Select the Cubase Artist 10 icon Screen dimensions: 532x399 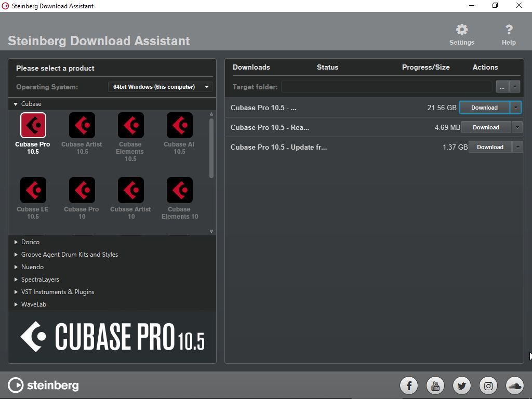pos(131,190)
